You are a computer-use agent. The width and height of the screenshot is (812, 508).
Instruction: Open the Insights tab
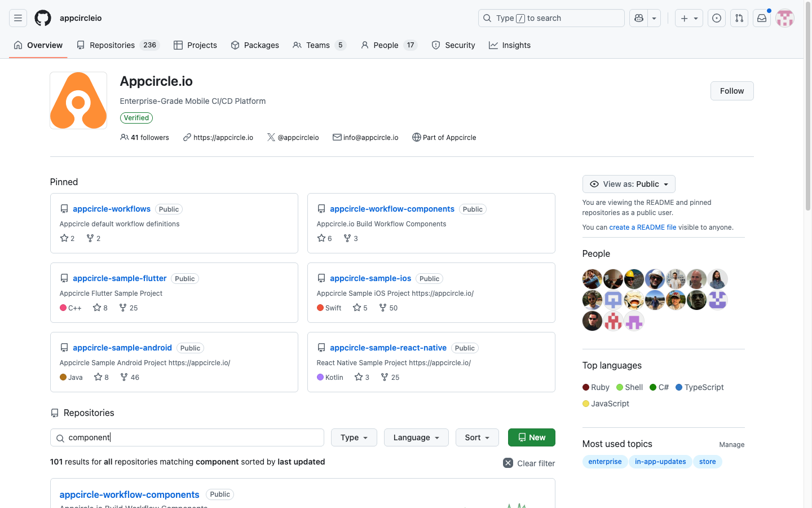pos(510,45)
